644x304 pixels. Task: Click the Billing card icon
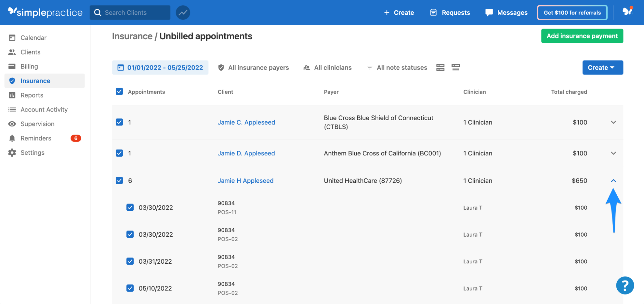12,66
